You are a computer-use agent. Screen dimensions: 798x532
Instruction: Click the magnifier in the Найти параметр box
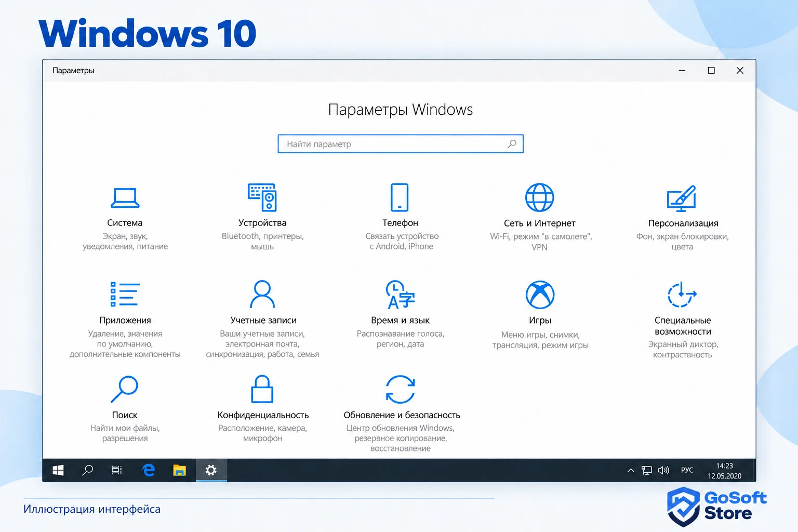tap(512, 144)
